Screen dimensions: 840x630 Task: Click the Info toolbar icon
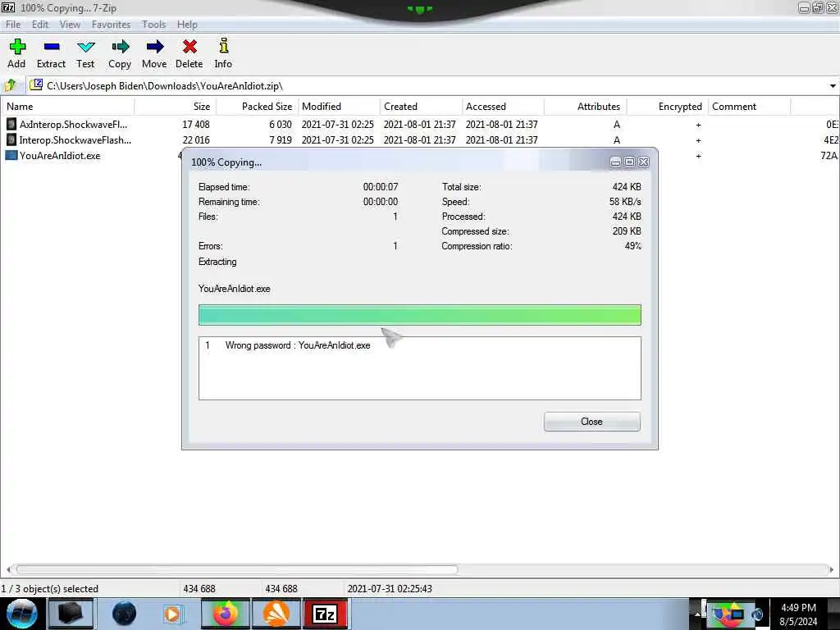224,46
